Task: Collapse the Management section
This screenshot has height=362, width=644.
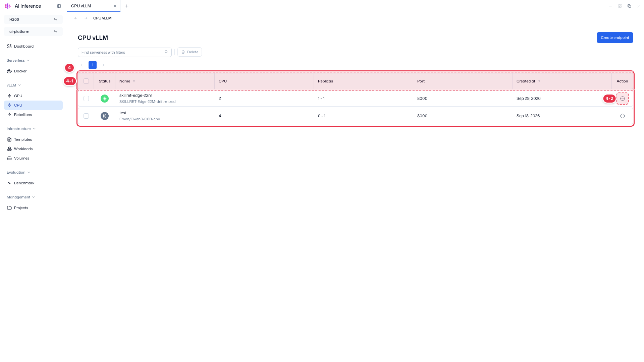Action: (x=21, y=197)
